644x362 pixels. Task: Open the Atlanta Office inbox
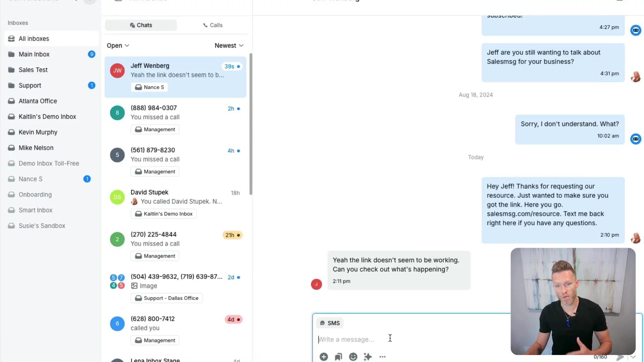(51, 101)
